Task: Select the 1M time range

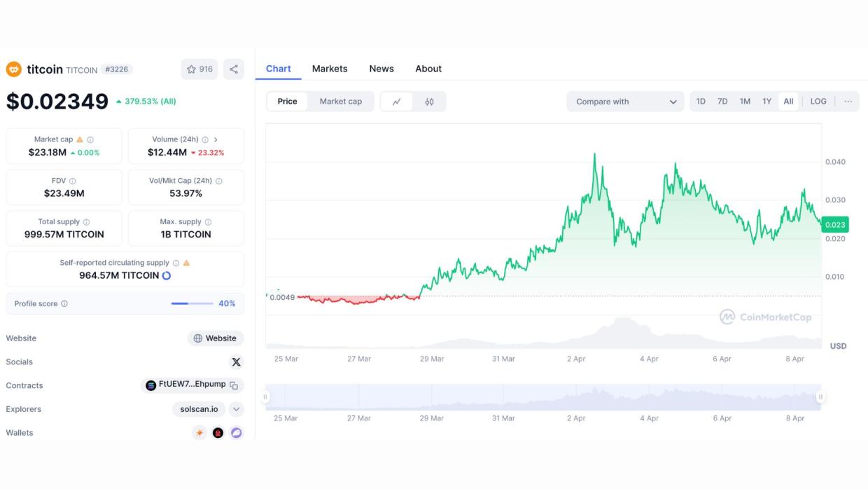Action: pyautogui.click(x=745, y=102)
